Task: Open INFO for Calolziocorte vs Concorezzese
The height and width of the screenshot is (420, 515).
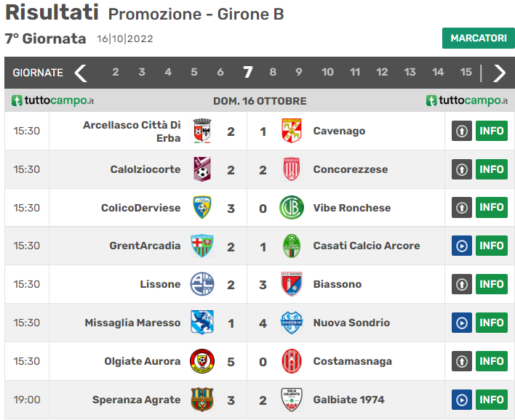Action: pyautogui.click(x=492, y=169)
